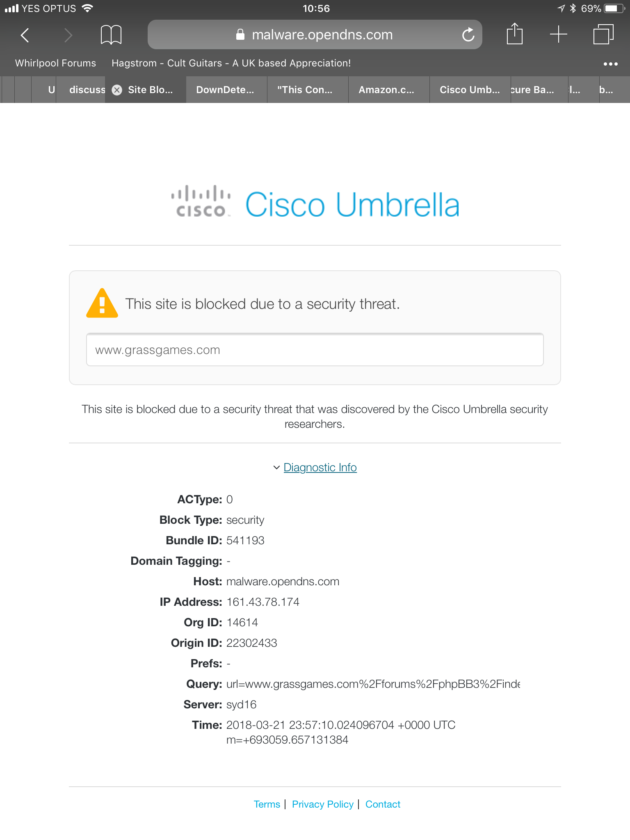Close the Site Blo... tab with the X icon
The width and height of the screenshot is (630, 840).
pos(117,90)
